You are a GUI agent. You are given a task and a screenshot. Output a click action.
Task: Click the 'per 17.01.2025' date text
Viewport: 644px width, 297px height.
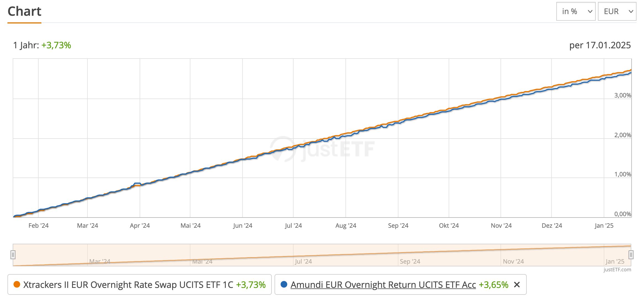point(600,45)
